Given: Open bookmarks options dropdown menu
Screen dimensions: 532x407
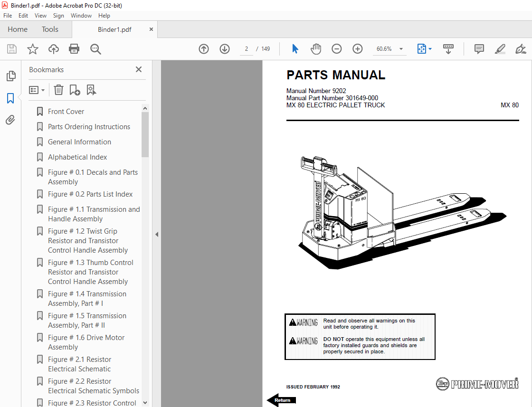Looking at the screenshot, I should 37,90.
